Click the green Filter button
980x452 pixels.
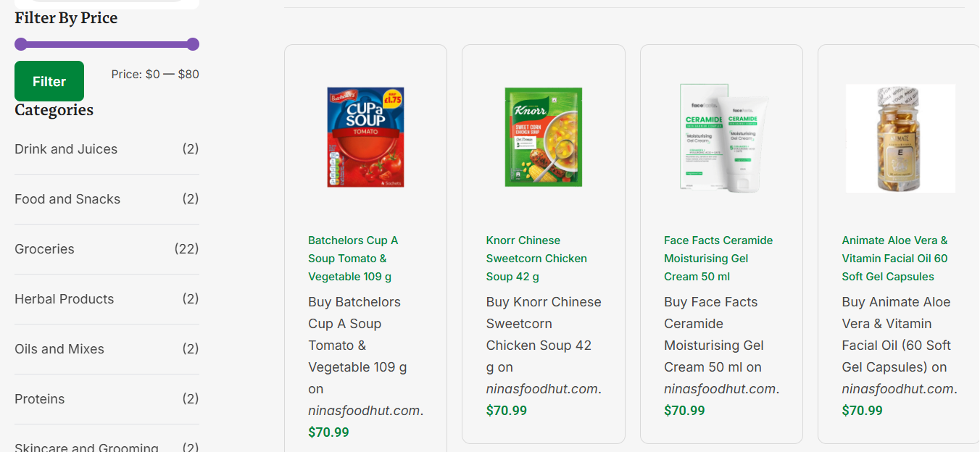49,81
